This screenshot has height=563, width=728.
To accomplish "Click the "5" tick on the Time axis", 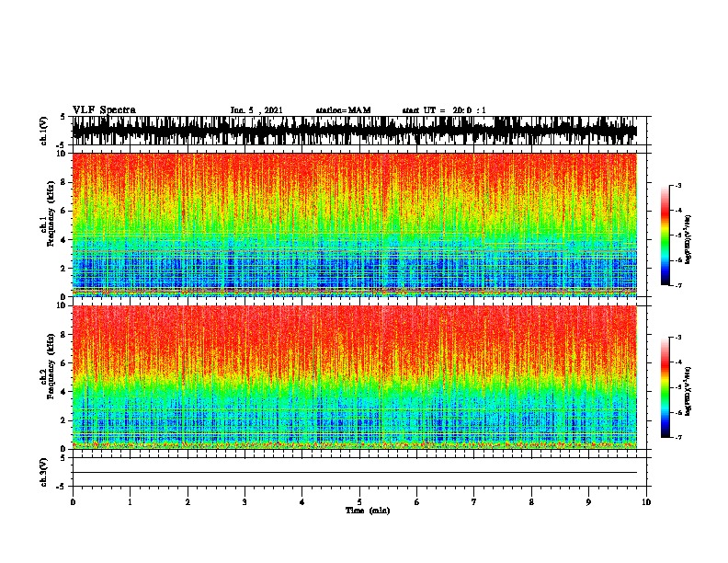I will pyautogui.click(x=359, y=502).
